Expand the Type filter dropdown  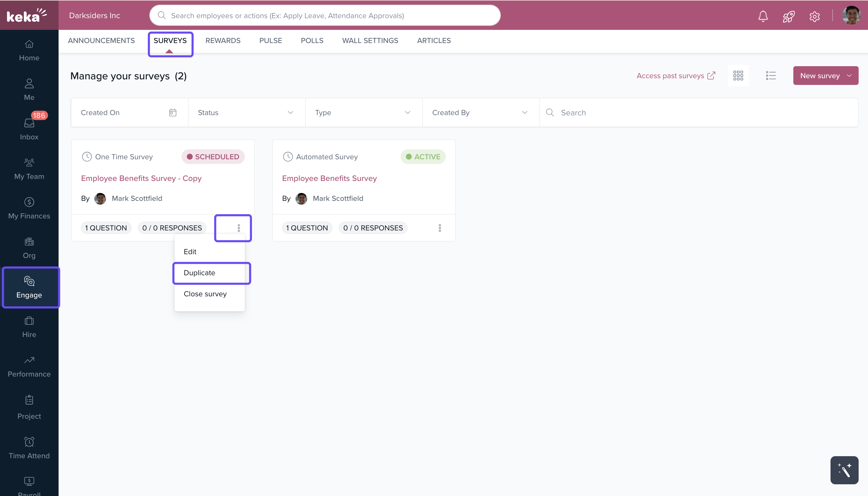(x=363, y=113)
